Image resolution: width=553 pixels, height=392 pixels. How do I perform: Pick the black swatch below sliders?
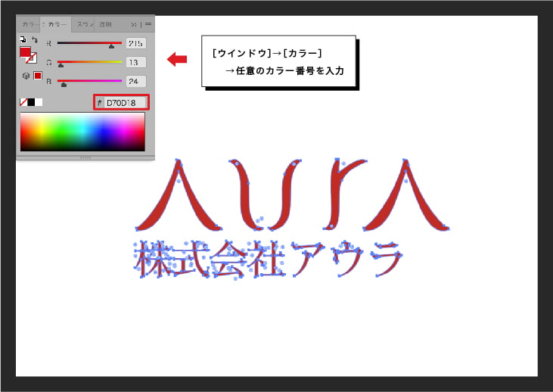[x=31, y=102]
